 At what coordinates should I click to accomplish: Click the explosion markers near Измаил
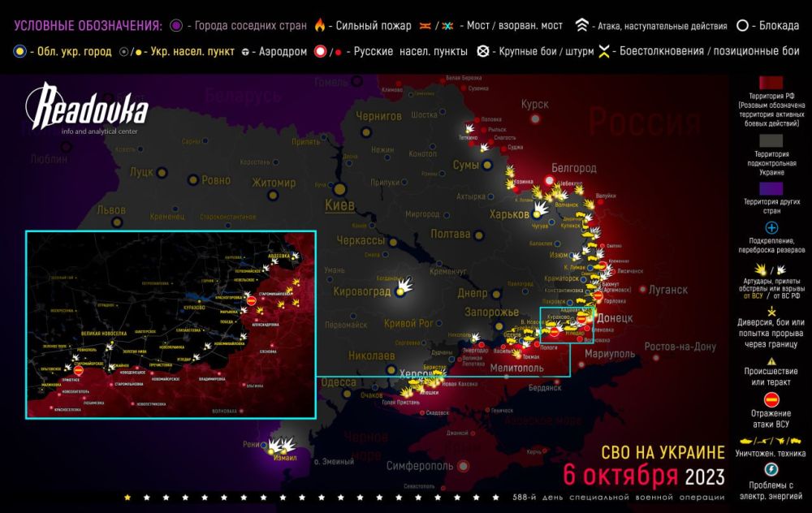coord(282,445)
